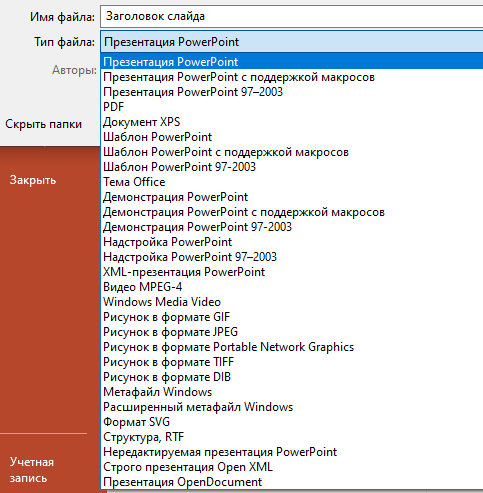The height and width of the screenshot is (493, 483).
Task: Click the file name input field
Action: [x=292, y=16]
